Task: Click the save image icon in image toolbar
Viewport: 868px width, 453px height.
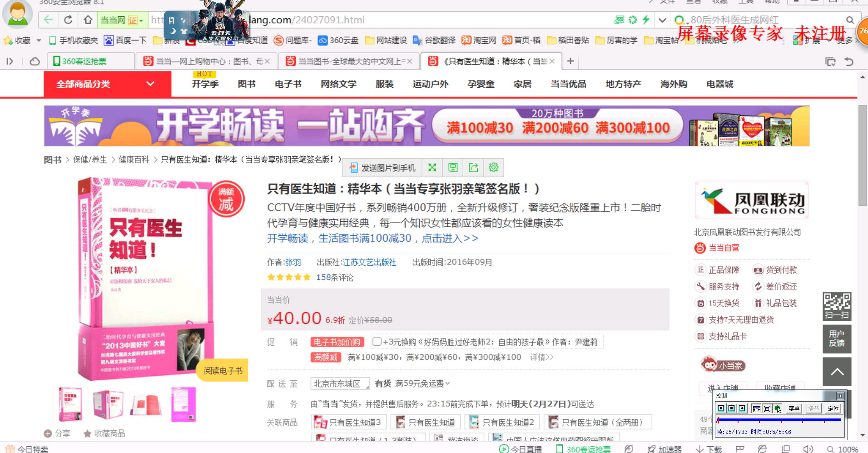Action: click(x=453, y=168)
